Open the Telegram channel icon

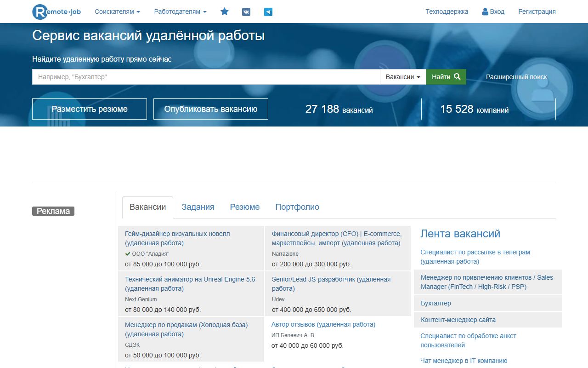coord(268,12)
